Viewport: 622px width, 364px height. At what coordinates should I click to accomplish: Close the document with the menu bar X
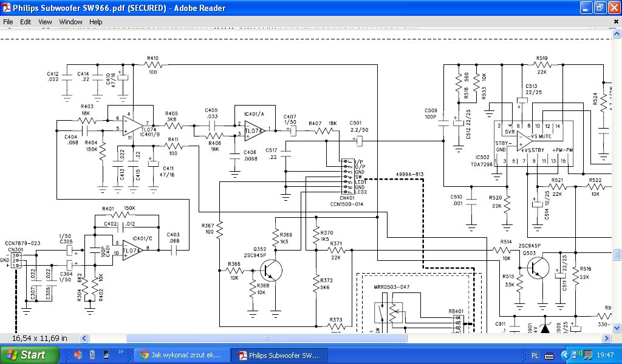click(x=616, y=22)
